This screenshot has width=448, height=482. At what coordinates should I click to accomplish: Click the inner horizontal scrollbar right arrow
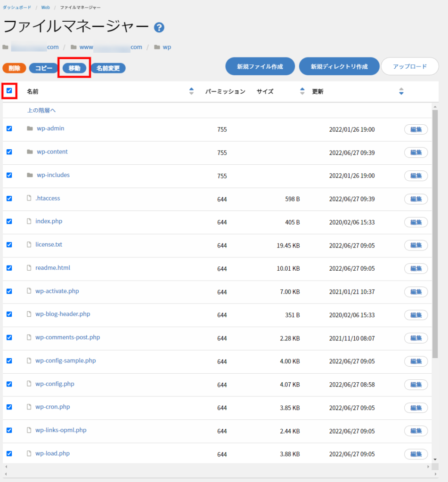coord(428,466)
